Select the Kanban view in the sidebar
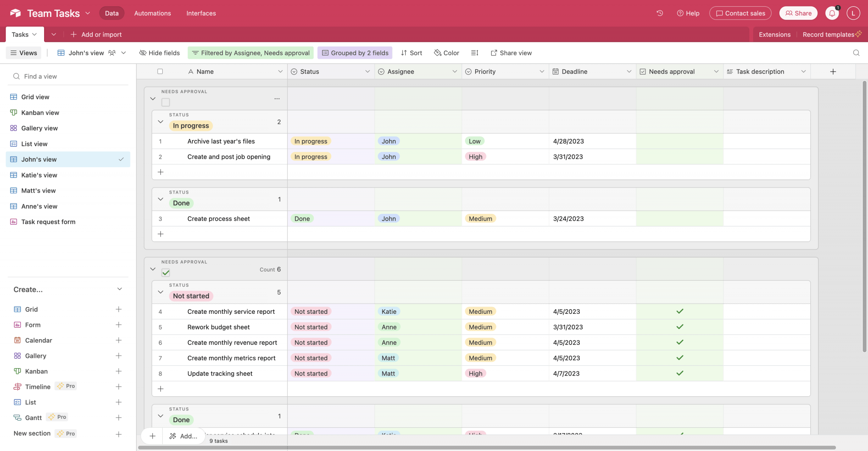The image size is (868, 451). tap(40, 112)
